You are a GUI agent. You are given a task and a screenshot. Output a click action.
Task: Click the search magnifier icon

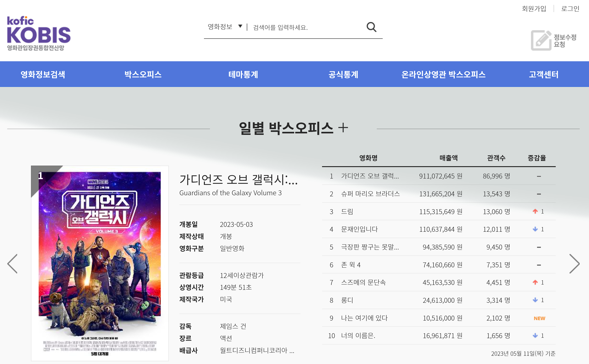371,27
